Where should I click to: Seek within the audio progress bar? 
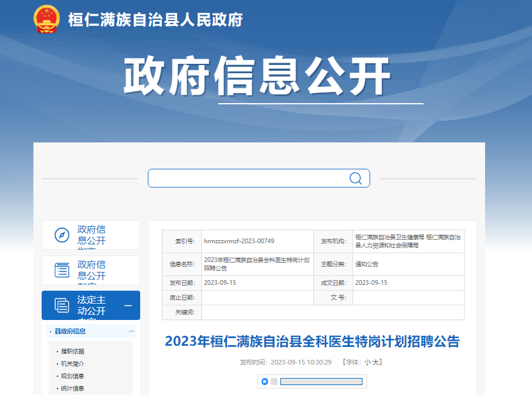click(321, 382)
